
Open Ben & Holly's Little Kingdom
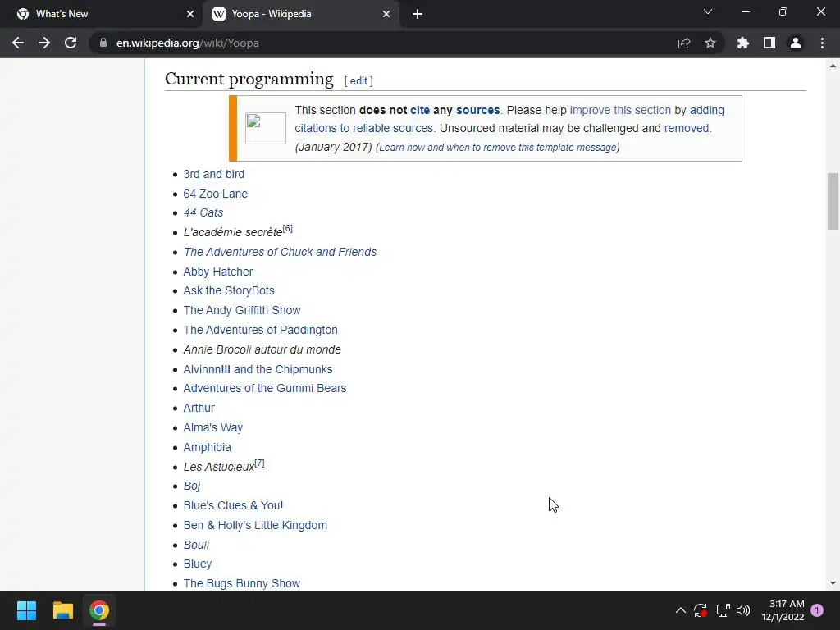click(x=255, y=525)
